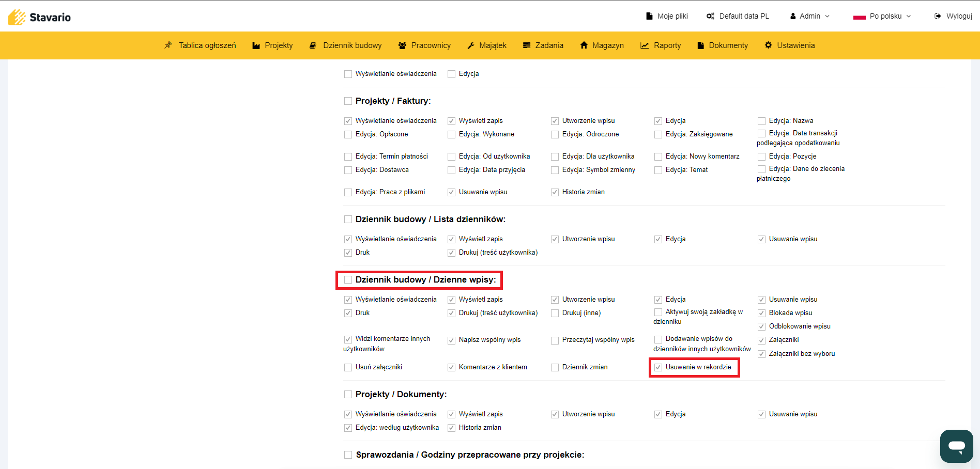The image size is (980, 469).
Task: Go to Dziennik budowy menu
Action: pyautogui.click(x=353, y=45)
